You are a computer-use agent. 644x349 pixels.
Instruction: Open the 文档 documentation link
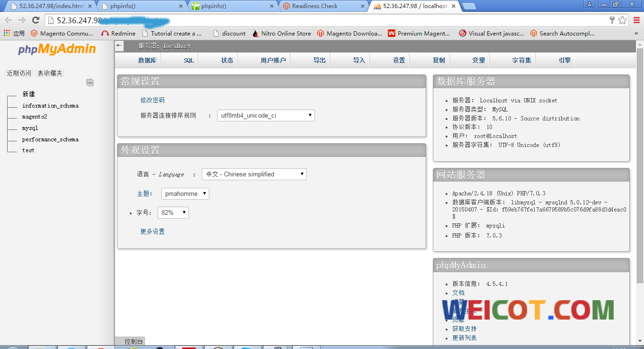tap(458, 293)
